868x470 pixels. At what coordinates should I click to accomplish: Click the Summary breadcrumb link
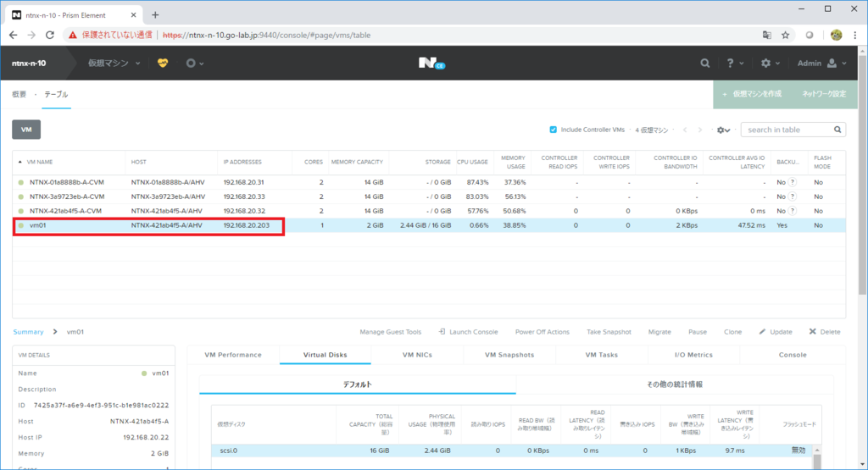pyautogui.click(x=28, y=332)
